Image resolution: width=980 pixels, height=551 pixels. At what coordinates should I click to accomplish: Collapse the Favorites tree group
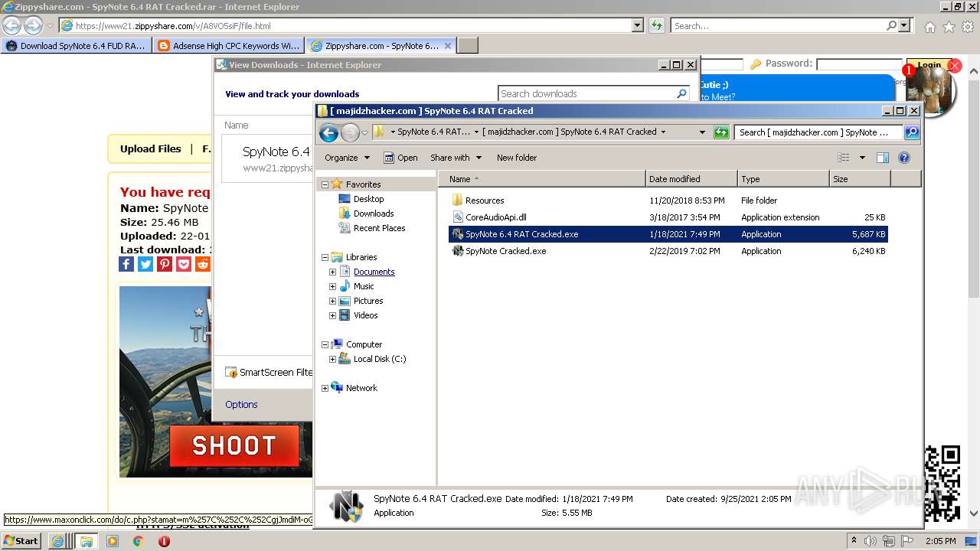(x=325, y=184)
